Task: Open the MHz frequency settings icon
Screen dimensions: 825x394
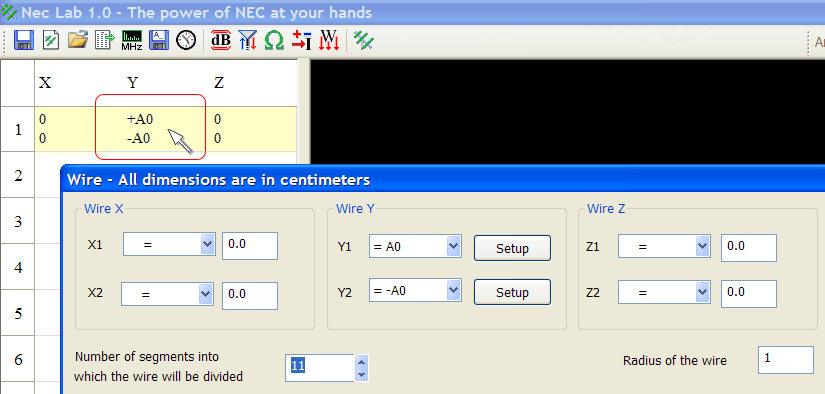Action: click(132, 40)
